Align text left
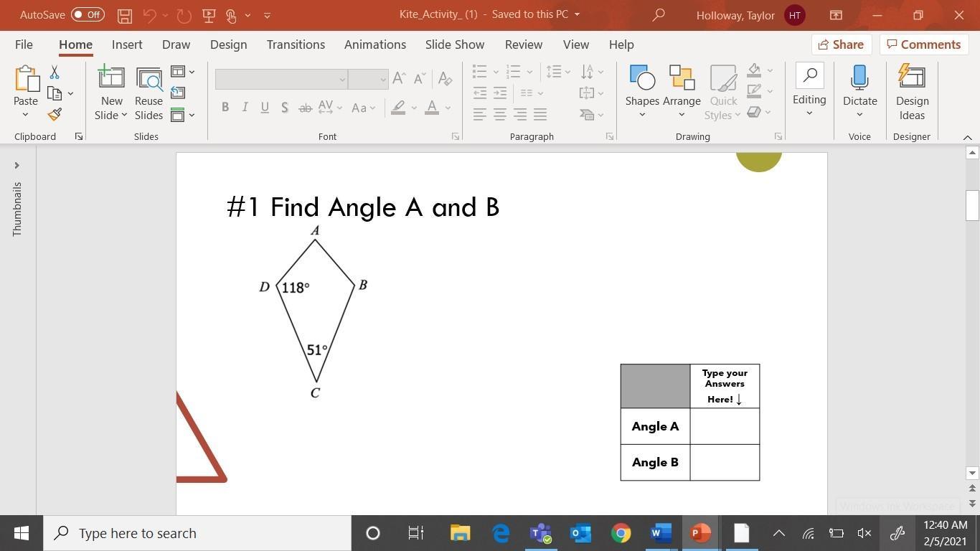 point(480,114)
